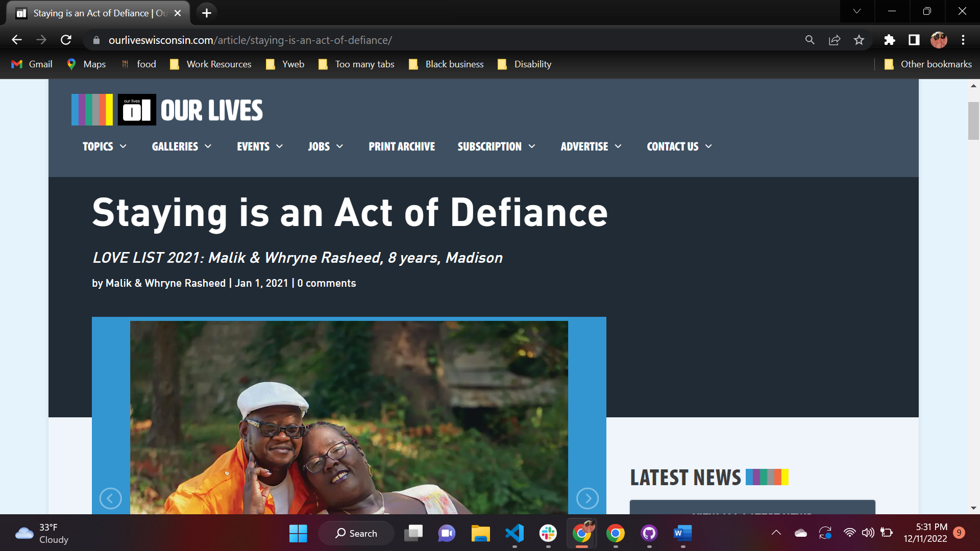Click the share page icon in address bar
This screenshot has height=551, width=980.
coord(835,40)
